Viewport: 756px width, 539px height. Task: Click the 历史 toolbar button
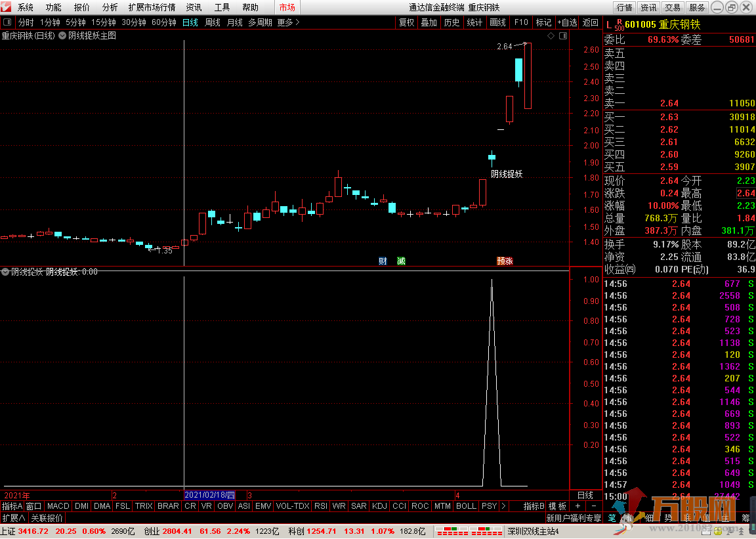451,22
